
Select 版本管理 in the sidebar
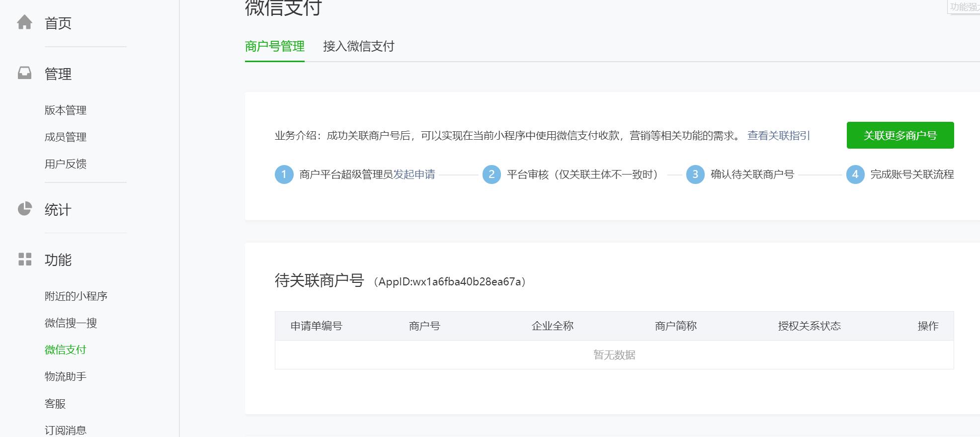click(66, 110)
